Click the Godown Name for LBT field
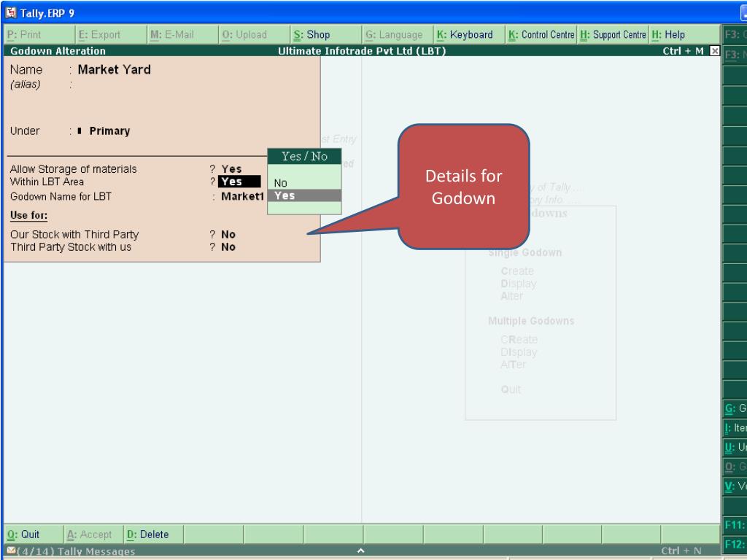 tap(242, 196)
